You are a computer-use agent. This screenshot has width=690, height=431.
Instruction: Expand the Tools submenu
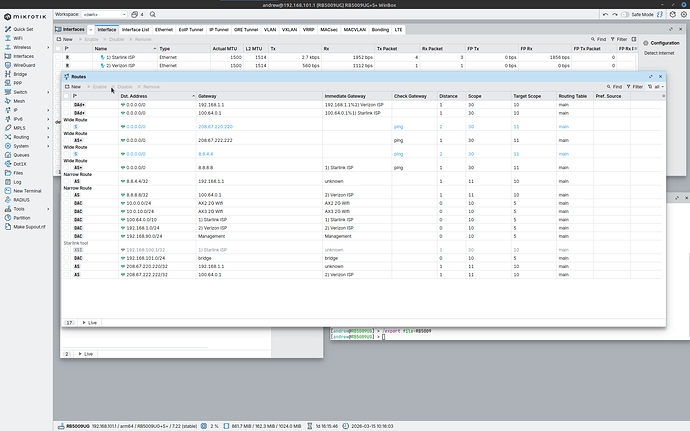(48, 209)
